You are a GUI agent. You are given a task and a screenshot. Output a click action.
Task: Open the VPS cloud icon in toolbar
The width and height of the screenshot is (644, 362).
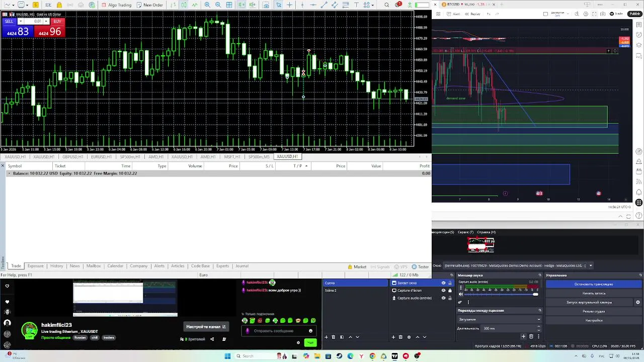pyautogui.click(x=80, y=5)
